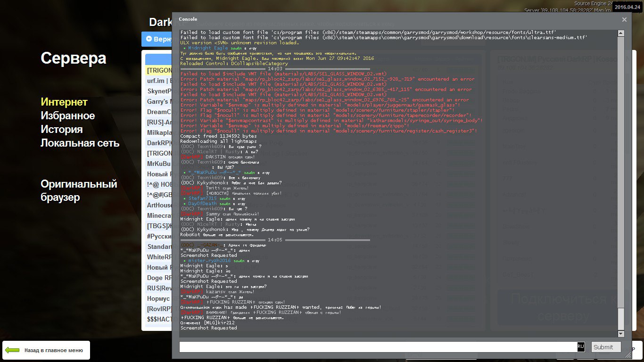Select the urf.im server entry
The width and height of the screenshot is (644, 362).
(x=158, y=81)
